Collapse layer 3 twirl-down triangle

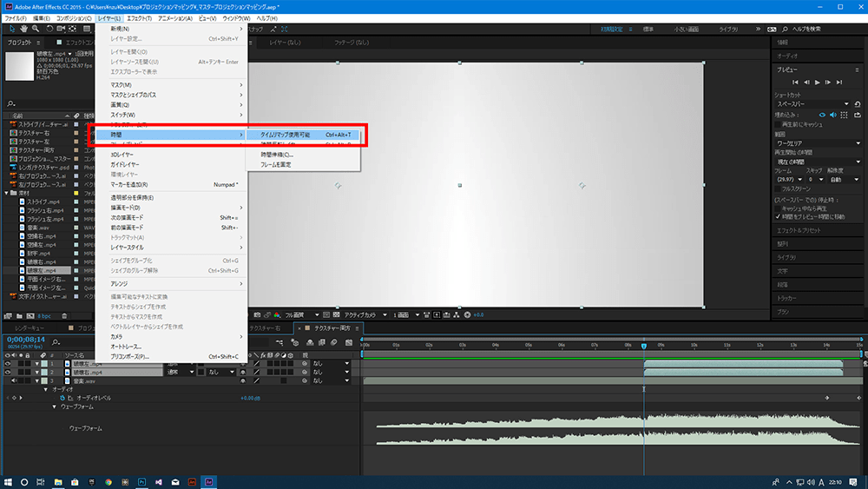(37, 381)
